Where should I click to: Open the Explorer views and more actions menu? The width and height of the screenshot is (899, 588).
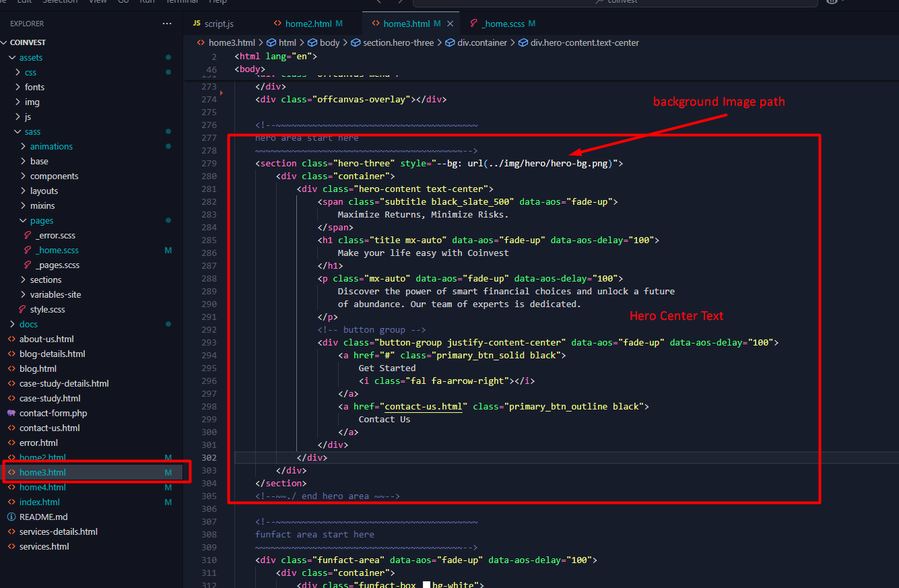point(167,24)
